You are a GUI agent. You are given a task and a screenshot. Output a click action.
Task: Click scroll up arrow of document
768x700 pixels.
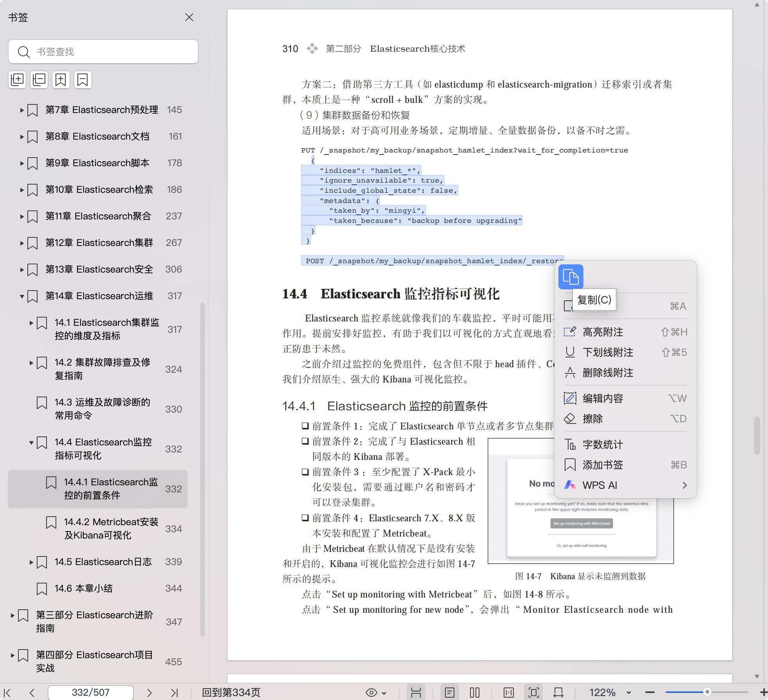757,5
